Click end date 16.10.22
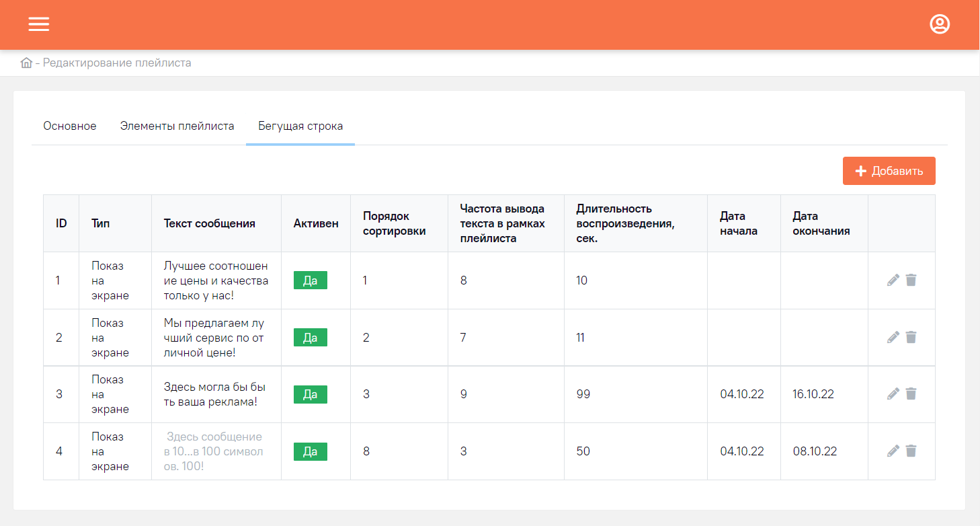 pyautogui.click(x=813, y=394)
